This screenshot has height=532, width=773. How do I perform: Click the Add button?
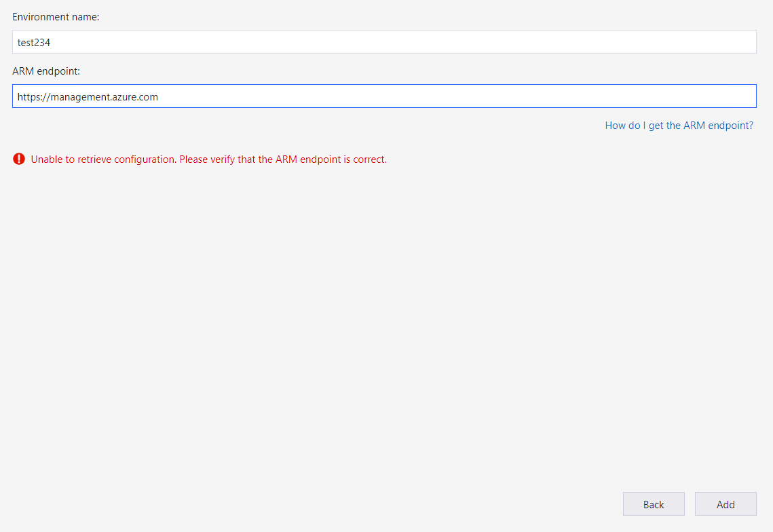[x=725, y=503]
